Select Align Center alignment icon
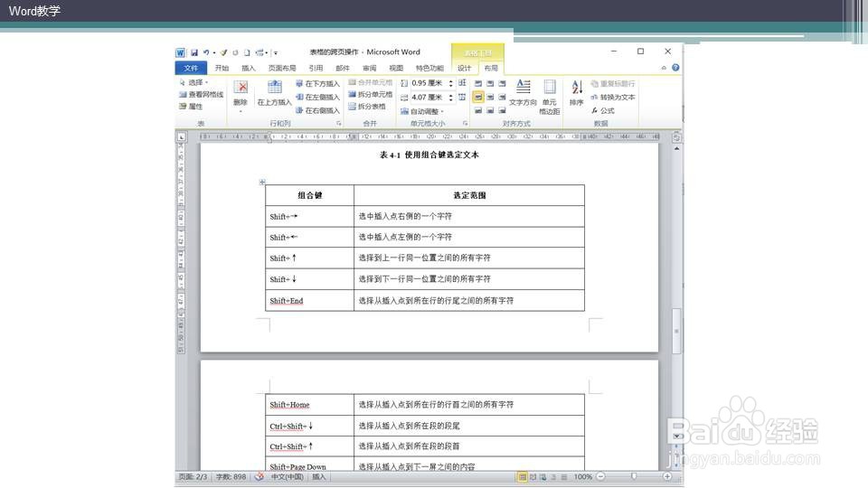 pyautogui.click(x=490, y=97)
